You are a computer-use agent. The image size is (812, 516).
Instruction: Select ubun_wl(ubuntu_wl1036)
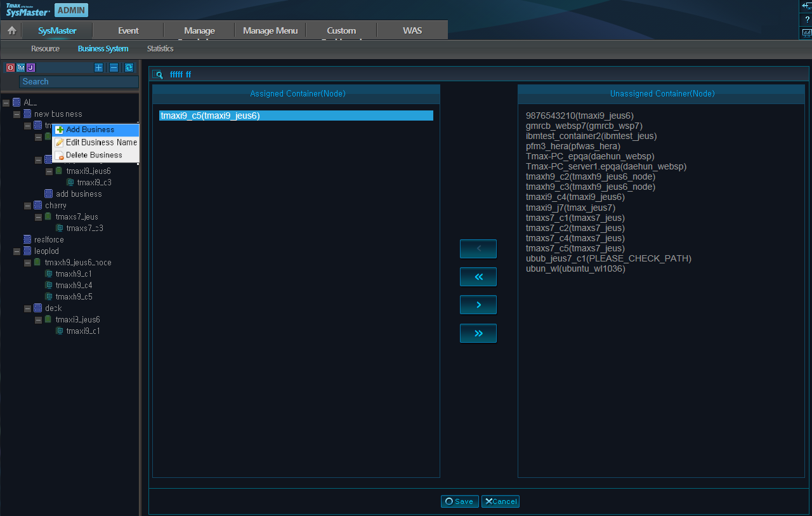pyautogui.click(x=575, y=268)
